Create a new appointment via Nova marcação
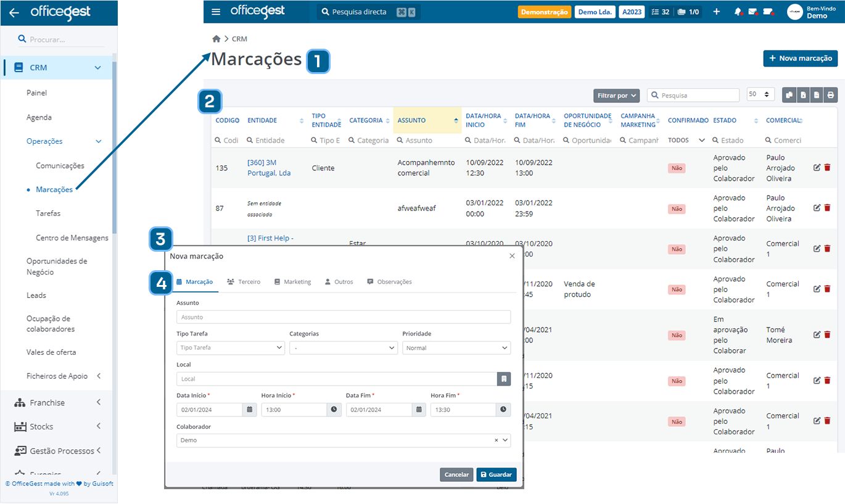 tap(800, 58)
